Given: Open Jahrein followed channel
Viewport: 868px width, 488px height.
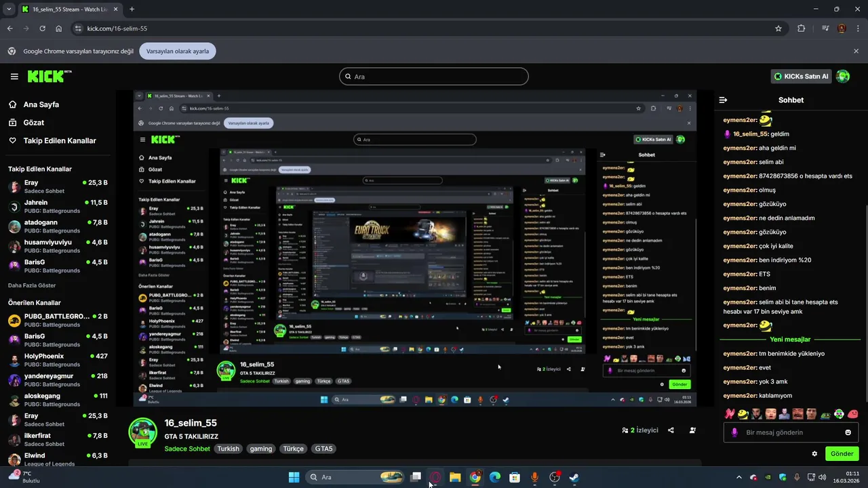Looking at the screenshot, I should coord(58,207).
